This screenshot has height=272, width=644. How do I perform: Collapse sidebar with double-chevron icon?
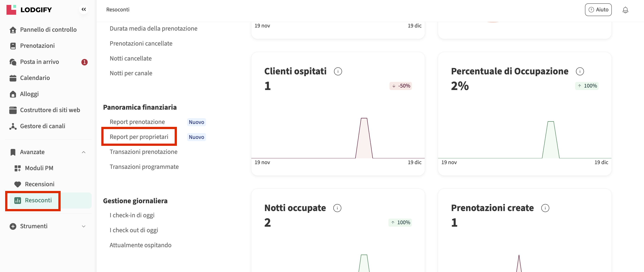(x=84, y=10)
